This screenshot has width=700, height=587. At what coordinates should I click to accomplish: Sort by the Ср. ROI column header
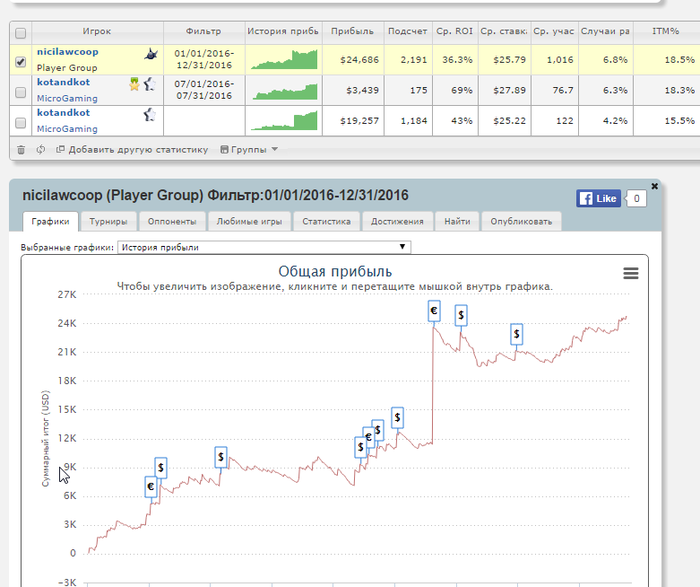coord(454,31)
